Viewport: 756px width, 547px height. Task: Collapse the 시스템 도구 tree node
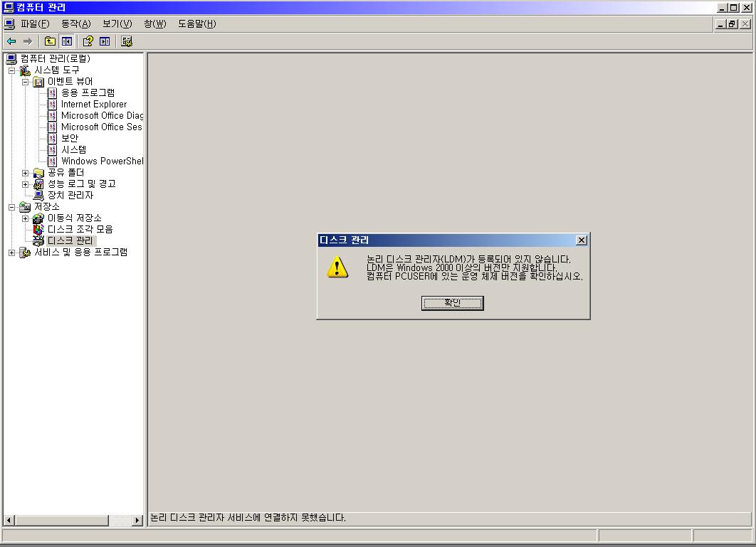coord(11,70)
